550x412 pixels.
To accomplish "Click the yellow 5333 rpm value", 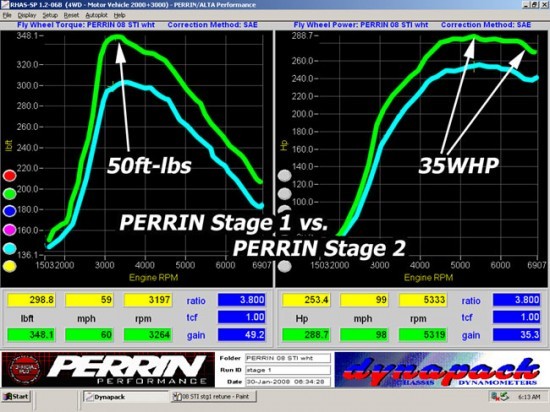I will (x=423, y=300).
